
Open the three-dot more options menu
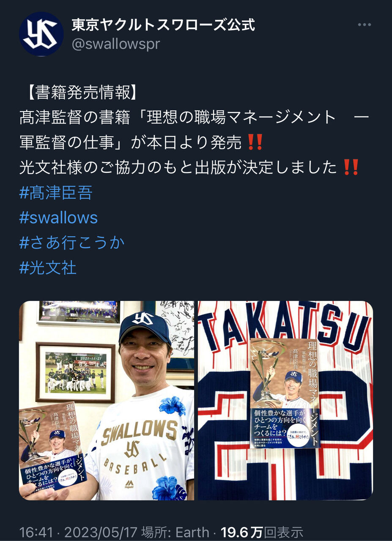(364, 25)
